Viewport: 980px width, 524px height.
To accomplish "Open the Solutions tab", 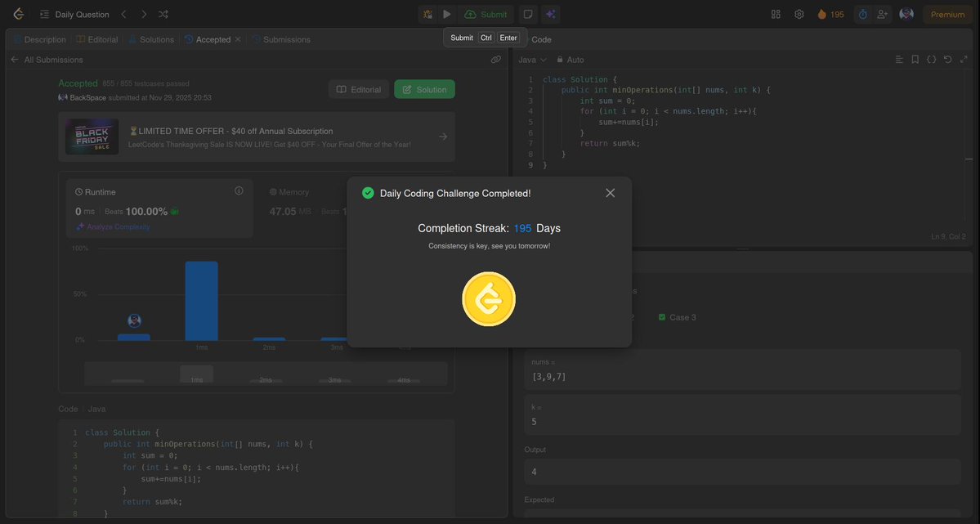I will pyautogui.click(x=152, y=38).
